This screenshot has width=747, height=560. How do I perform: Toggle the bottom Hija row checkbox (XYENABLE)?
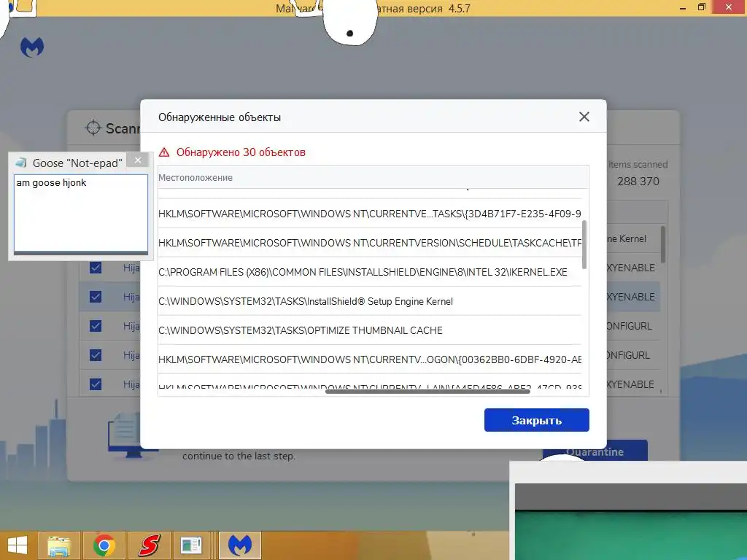(96, 384)
